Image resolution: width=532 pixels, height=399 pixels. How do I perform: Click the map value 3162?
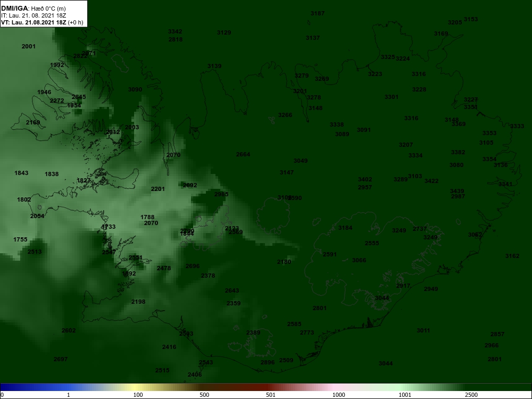click(512, 256)
